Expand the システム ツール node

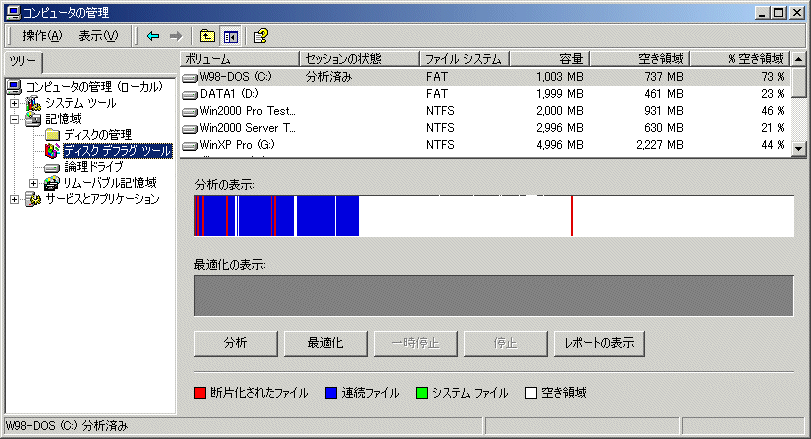14,103
